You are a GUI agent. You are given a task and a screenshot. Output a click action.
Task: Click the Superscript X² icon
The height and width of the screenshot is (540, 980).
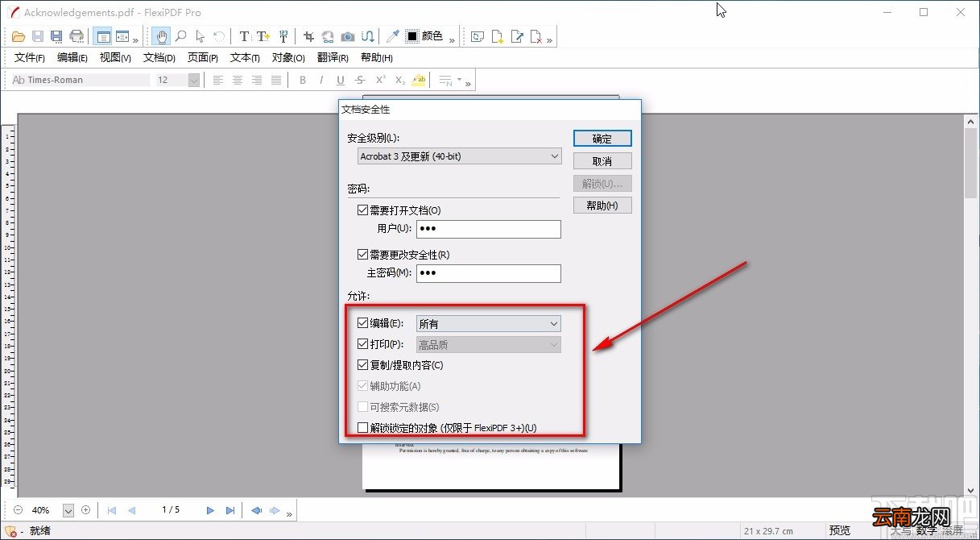380,80
